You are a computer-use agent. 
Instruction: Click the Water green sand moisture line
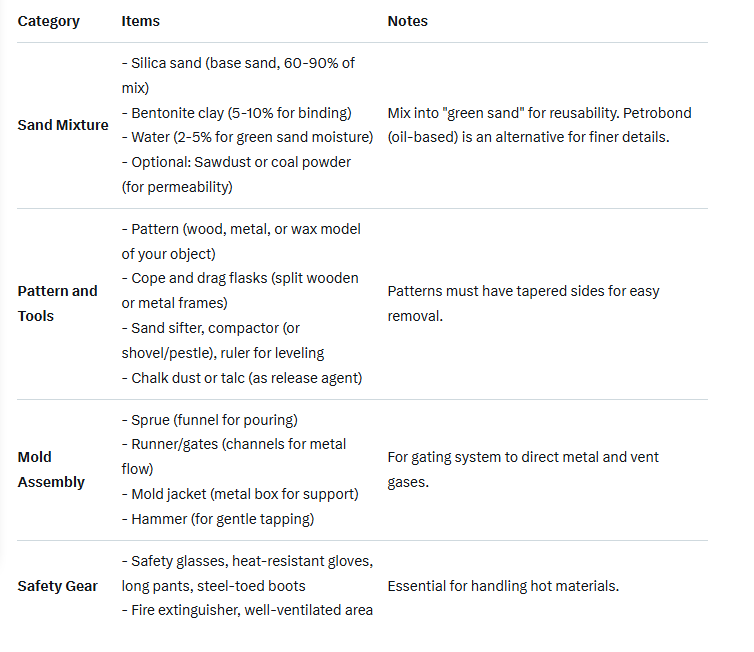pyautogui.click(x=247, y=137)
